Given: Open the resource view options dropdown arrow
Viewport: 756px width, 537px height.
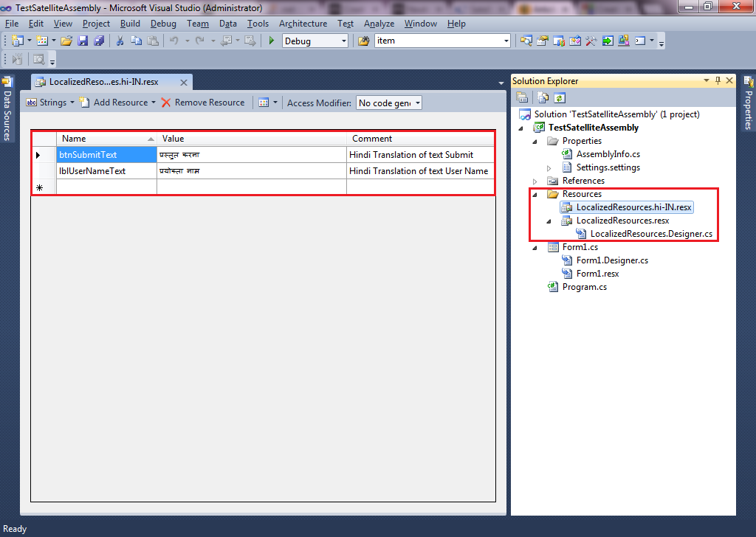Looking at the screenshot, I should [x=275, y=102].
